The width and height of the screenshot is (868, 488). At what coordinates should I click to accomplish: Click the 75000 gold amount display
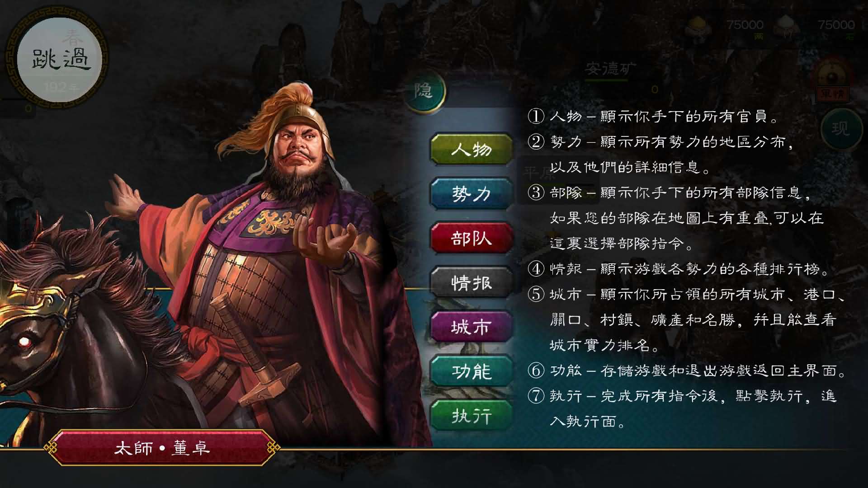[x=745, y=25]
